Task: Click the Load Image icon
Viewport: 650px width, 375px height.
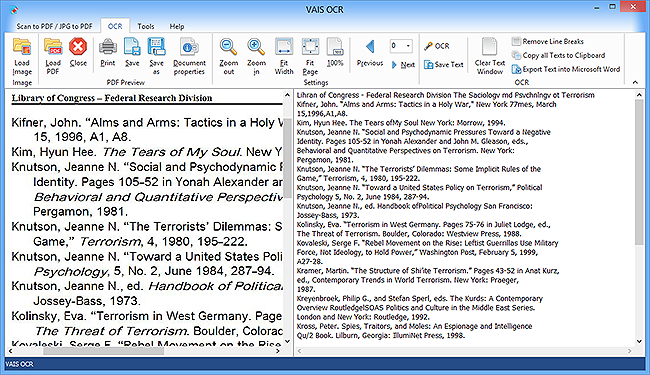Action: [x=22, y=56]
